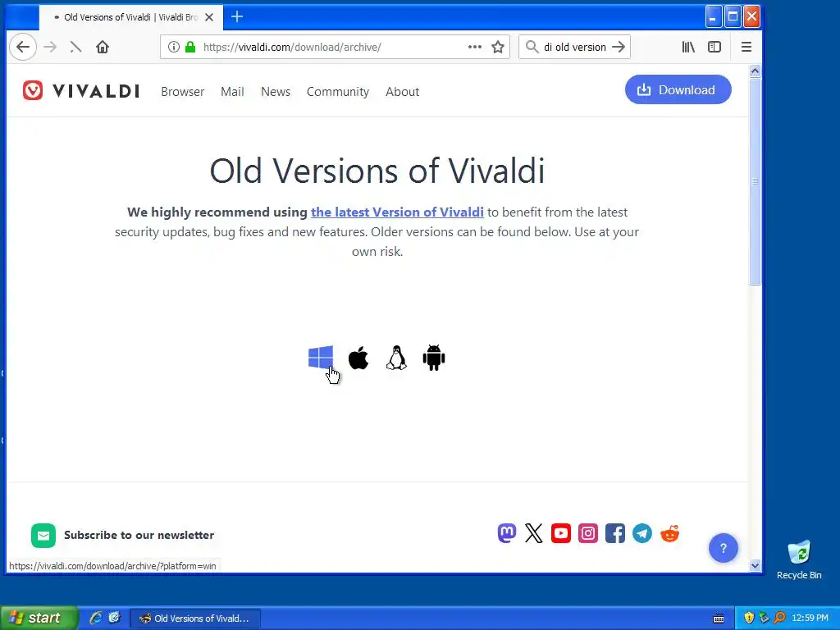Click the Vivaldi logo in header
The image size is (840, 630).
click(81, 90)
